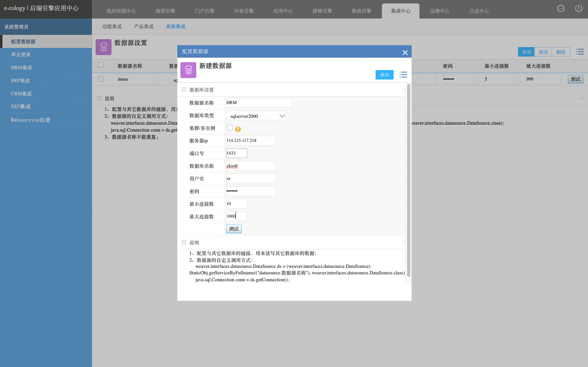
Task: Switch to the 流程引擎 top tab
Action: [x=165, y=11]
